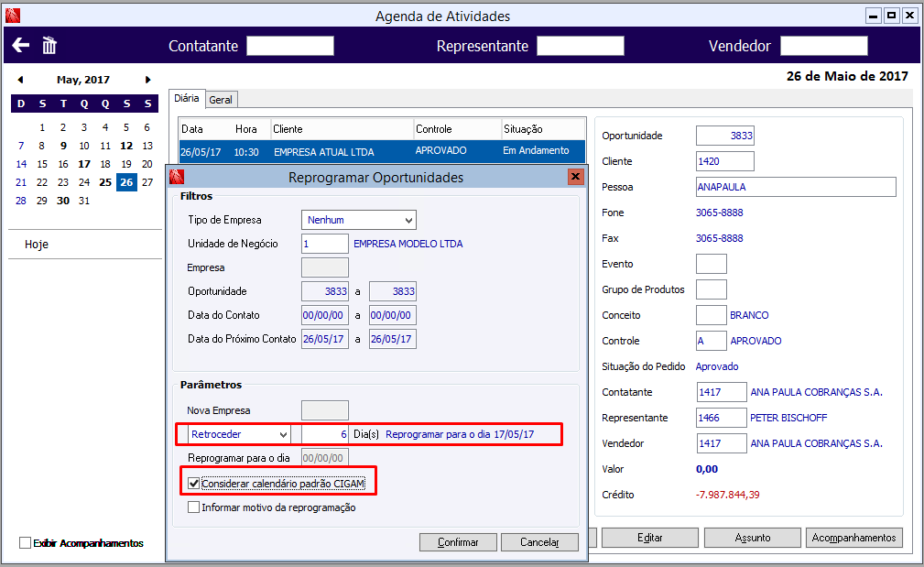The height and width of the screenshot is (567, 924).
Task: Switch to the Geral tab
Action: 221,100
